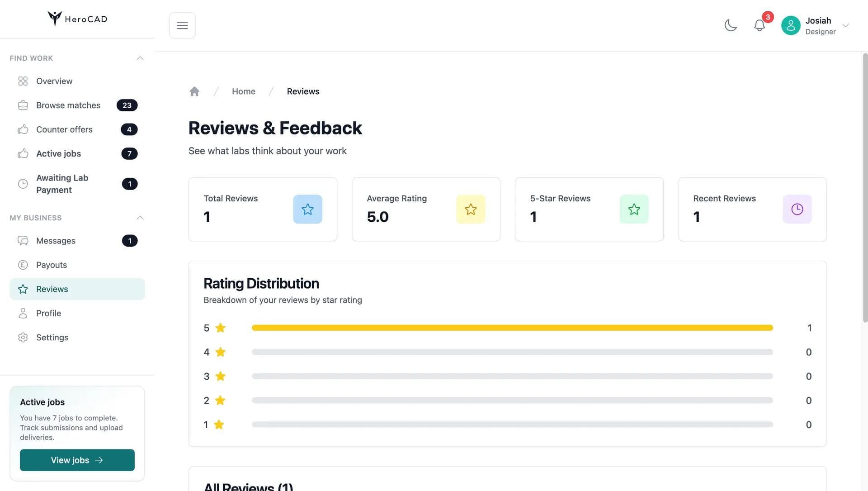This screenshot has width=868, height=491.
Task: Open Browse matches in sidebar
Action: (68, 105)
